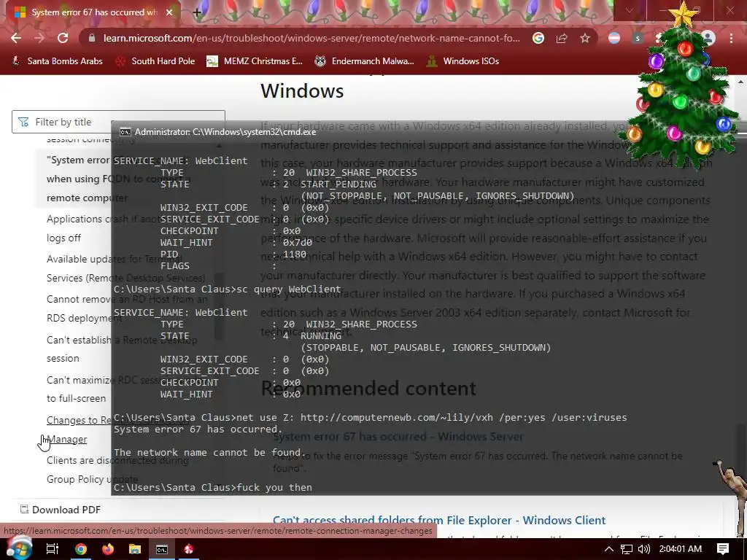Show hidden system tray icons

pyautogui.click(x=609, y=549)
